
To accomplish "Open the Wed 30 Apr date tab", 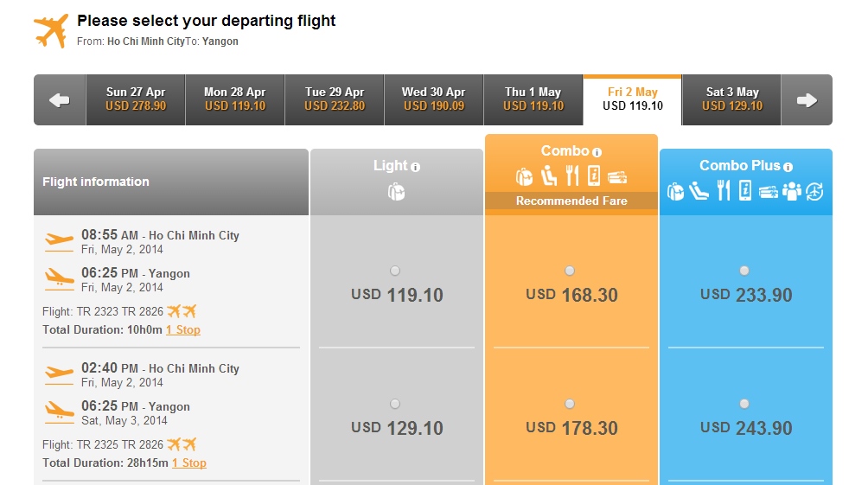I will [x=433, y=100].
